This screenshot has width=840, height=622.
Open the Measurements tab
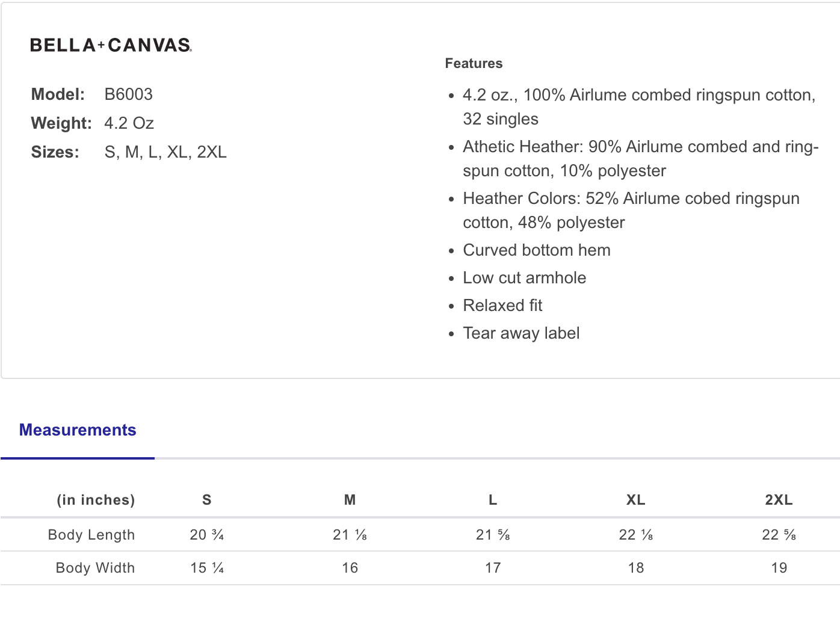coord(78,430)
